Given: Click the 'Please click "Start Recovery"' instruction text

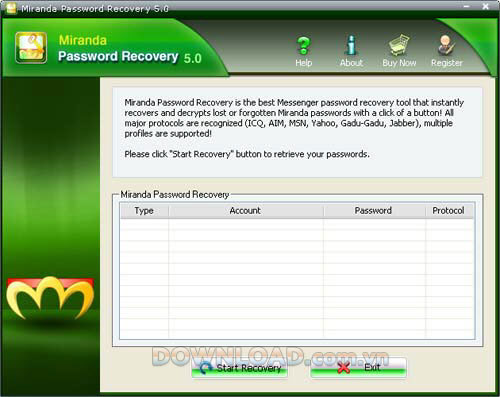Looking at the screenshot, I should pyautogui.click(x=247, y=154).
